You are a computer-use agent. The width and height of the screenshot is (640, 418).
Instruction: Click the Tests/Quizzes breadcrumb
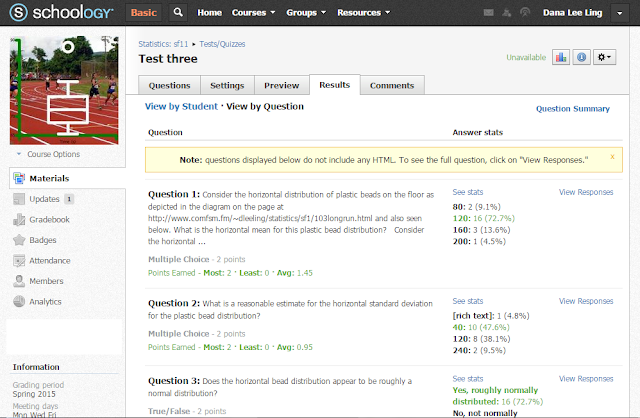click(x=222, y=44)
